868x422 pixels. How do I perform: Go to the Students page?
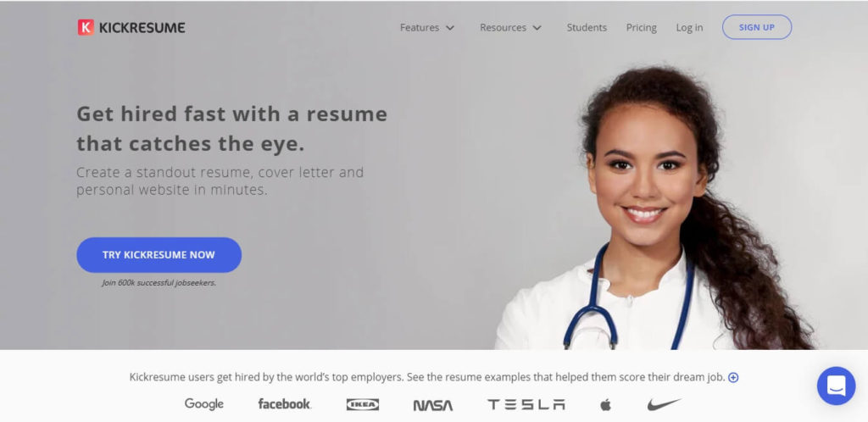(587, 27)
